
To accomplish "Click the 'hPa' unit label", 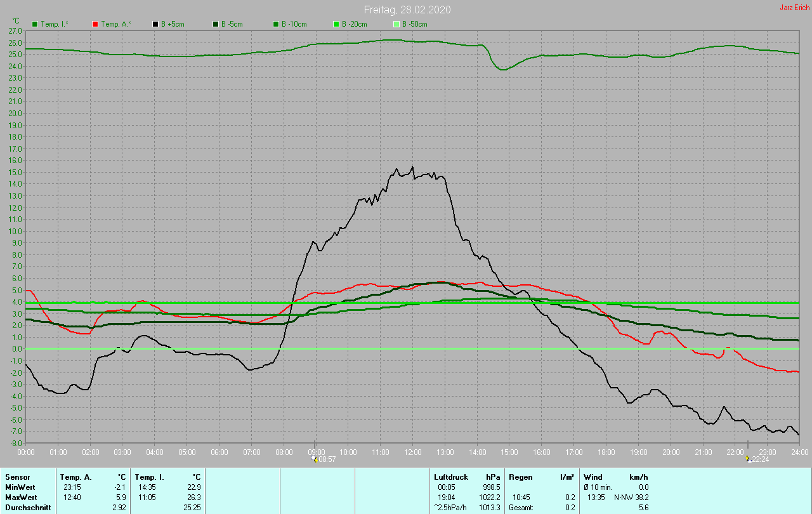I will click(493, 477).
